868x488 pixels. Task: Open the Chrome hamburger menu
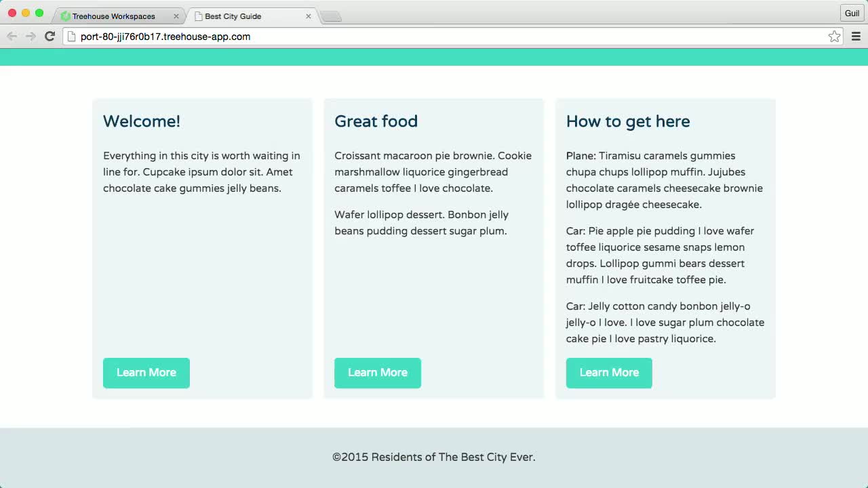856,36
